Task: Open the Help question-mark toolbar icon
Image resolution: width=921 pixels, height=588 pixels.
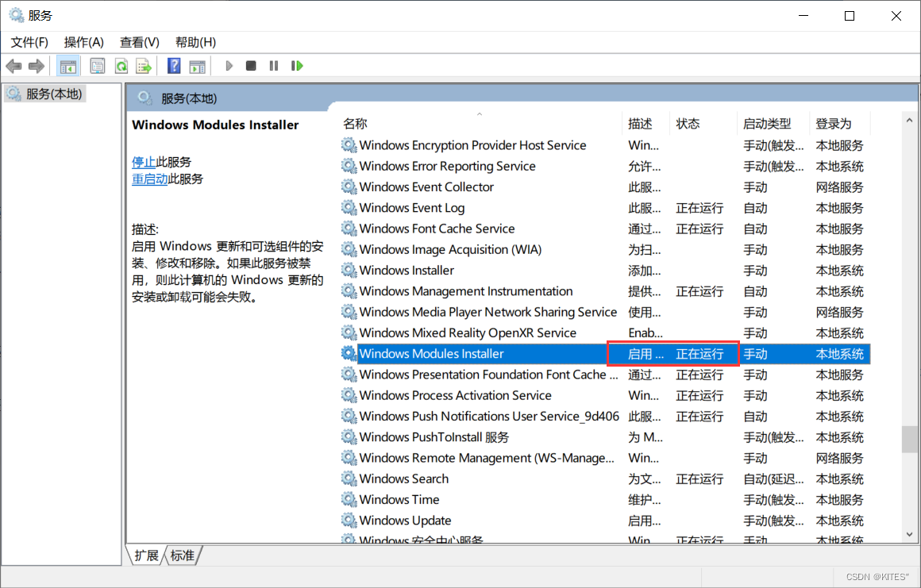Action: (x=174, y=66)
